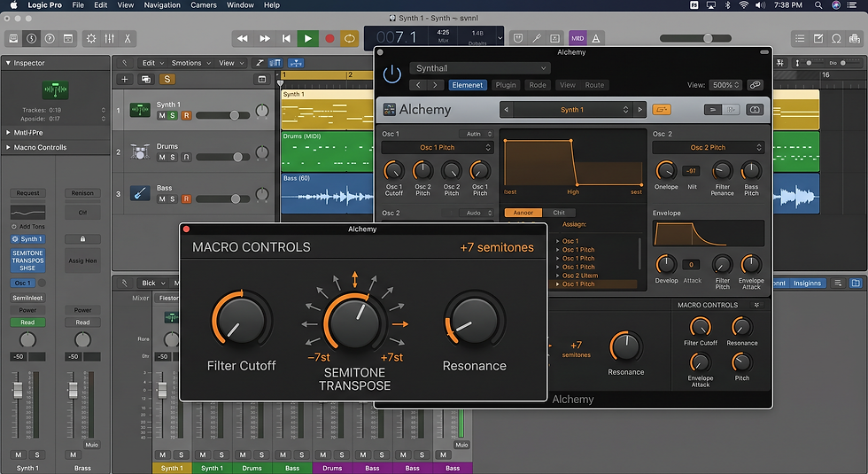The height and width of the screenshot is (474, 868).
Task: Open Spotlight search in the menu bar
Action: tap(818, 5)
